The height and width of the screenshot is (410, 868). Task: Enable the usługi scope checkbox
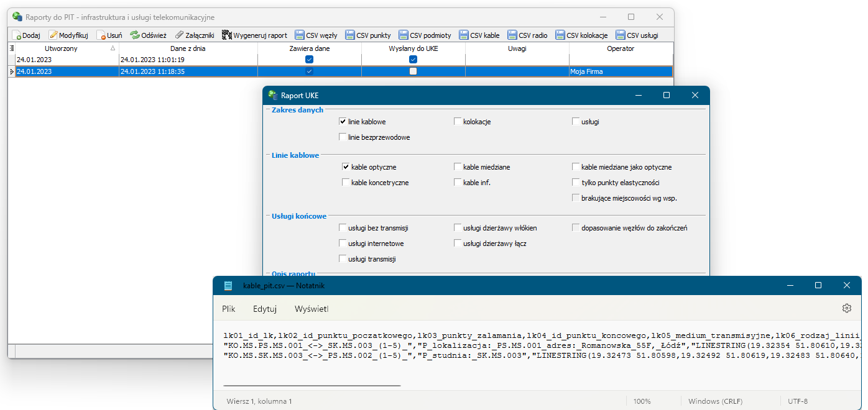point(576,122)
